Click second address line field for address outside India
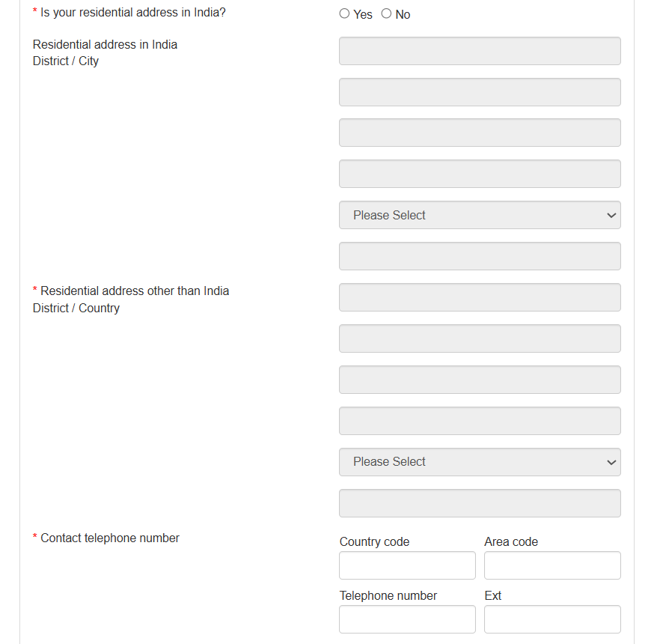 [480, 338]
